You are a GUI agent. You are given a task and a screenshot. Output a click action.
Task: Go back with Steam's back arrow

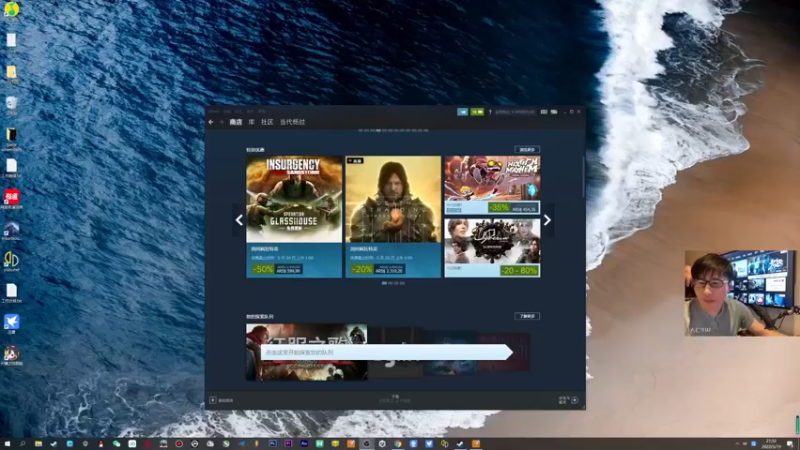pyautogui.click(x=211, y=122)
